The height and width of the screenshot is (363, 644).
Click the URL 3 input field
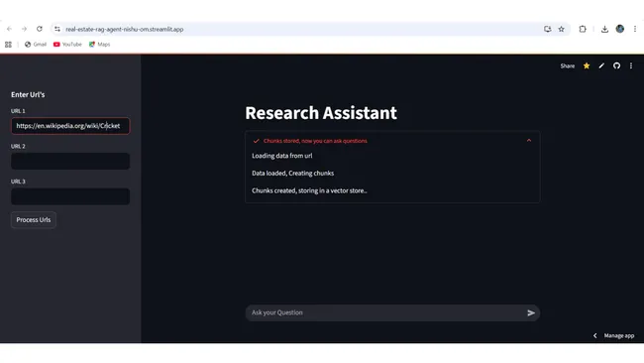click(70, 196)
